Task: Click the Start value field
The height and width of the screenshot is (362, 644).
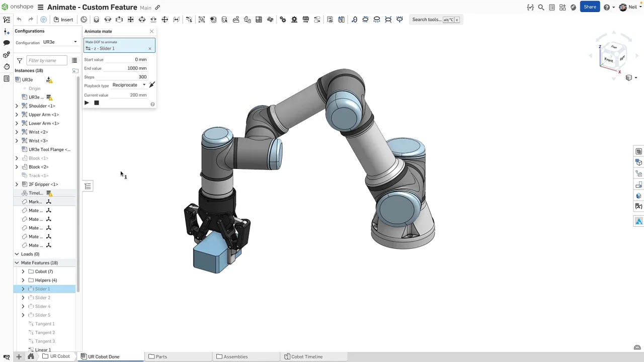Action: 127,59
